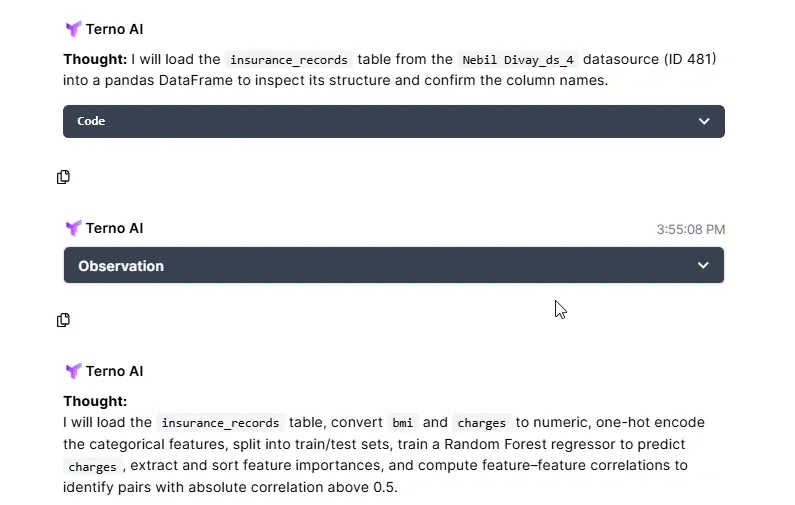The width and height of the screenshot is (795, 505).
Task: Click the charges tag next to bmi
Action: click(482, 423)
